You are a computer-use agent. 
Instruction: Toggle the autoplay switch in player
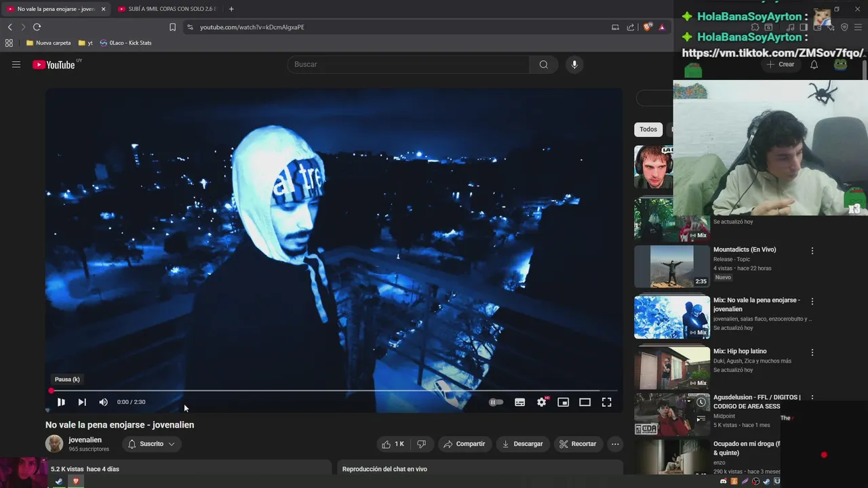coord(496,402)
